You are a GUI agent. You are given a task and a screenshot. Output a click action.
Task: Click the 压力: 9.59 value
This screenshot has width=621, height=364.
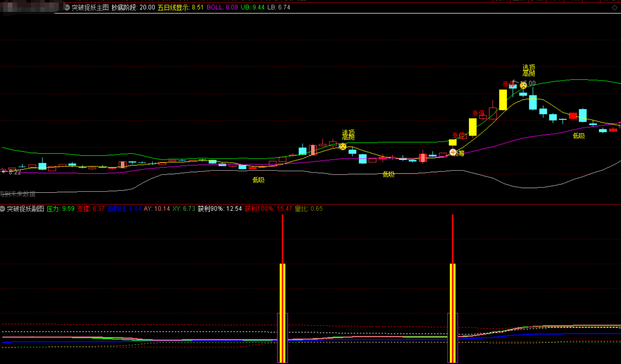[x=60, y=209]
